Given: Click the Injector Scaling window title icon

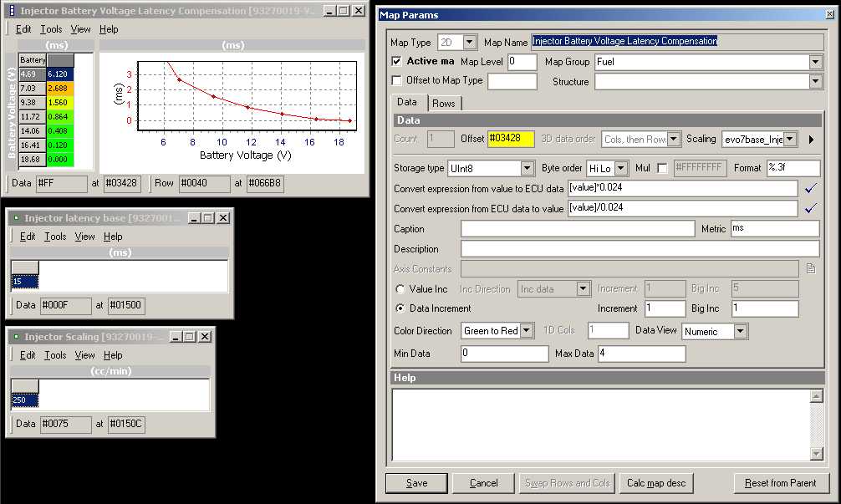Looking at the screenshot, I should click(x=16, y=337).
